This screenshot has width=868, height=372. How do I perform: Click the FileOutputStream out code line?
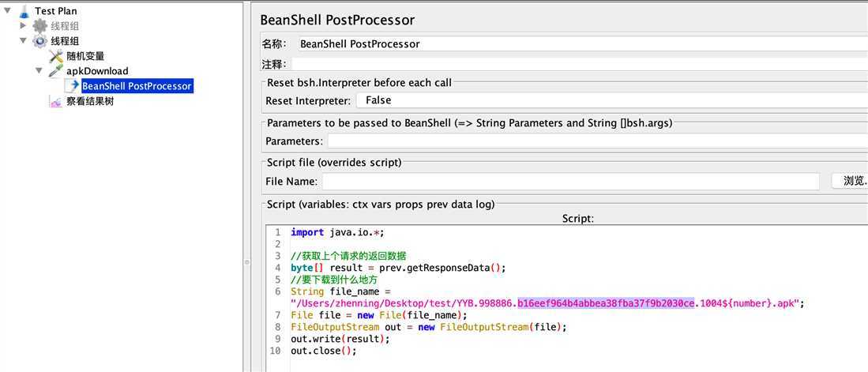coord(429,327)
